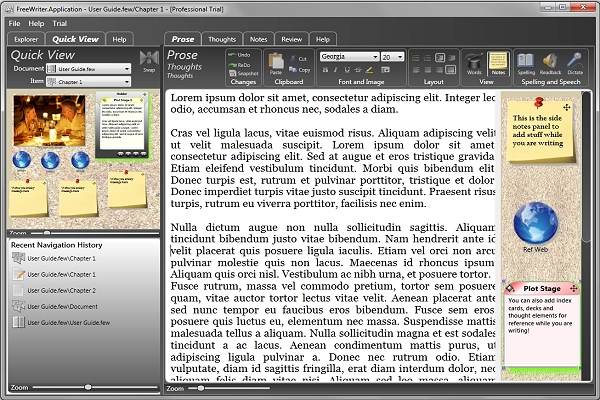This screenshot has height=400, width=600.
Task: Open the Help menu in the menu bar
Action: (x=36, y=23)
